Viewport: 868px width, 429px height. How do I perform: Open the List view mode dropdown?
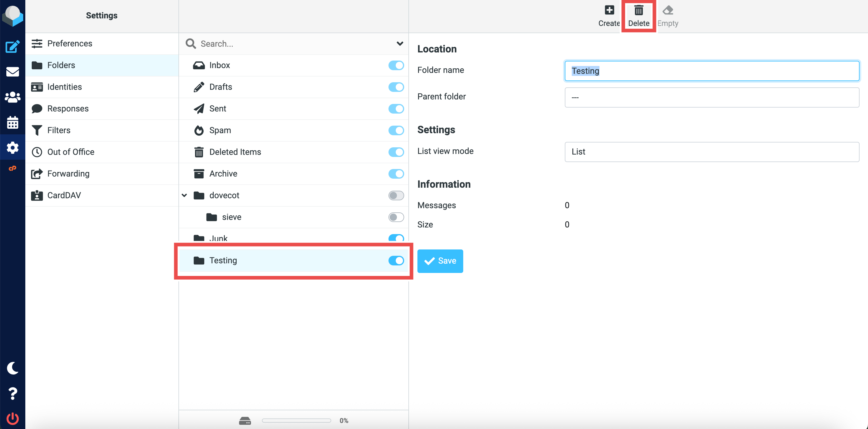click(711, 152)
